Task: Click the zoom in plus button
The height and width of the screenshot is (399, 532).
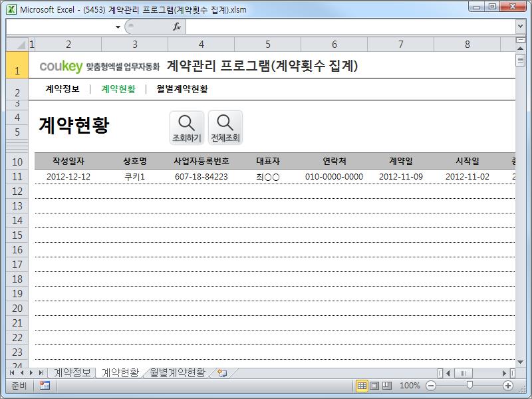Action: (x=508, y=386)
